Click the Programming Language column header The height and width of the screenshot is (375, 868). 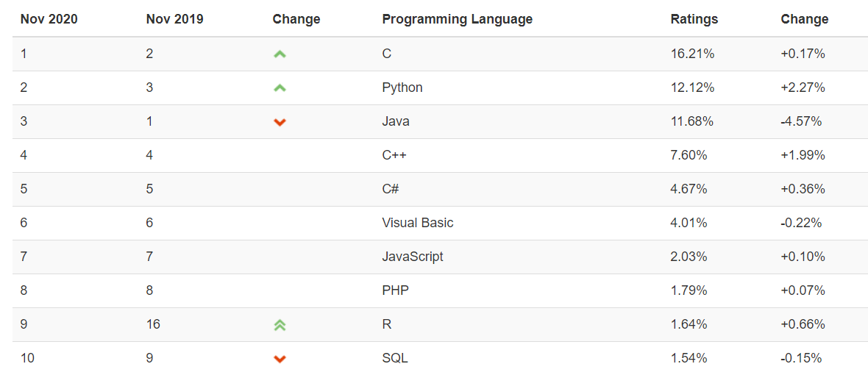pyautogui.click(x=458, y=19)
